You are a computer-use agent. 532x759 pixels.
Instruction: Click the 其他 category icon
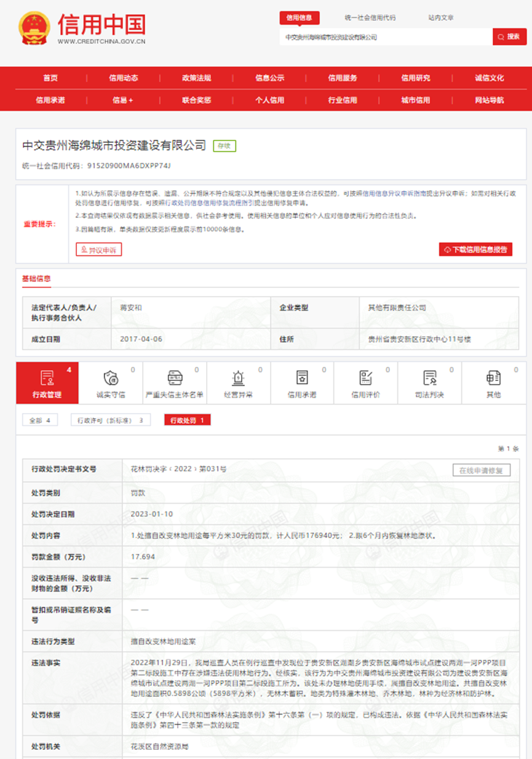(x=493, y=377)
